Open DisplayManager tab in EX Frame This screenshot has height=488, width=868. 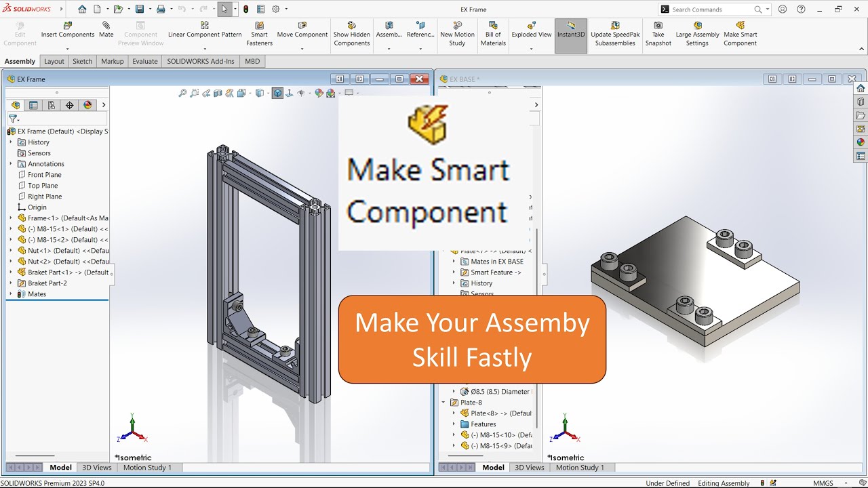[87, 105]
